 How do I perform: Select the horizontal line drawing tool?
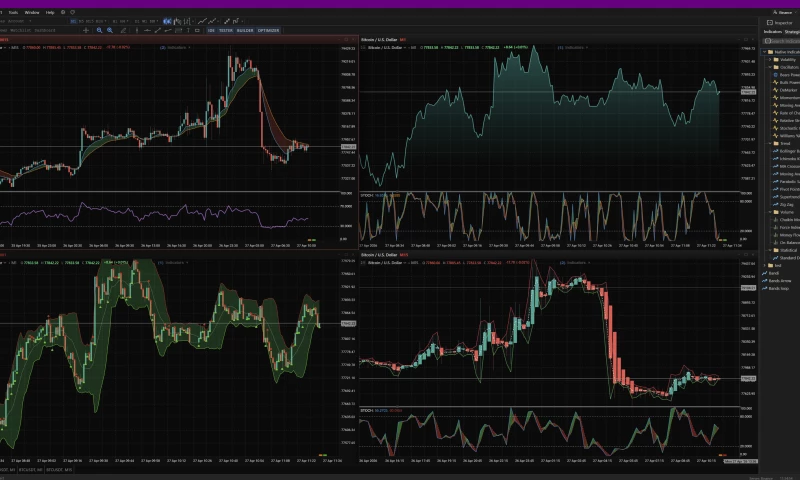coord(147,31)
